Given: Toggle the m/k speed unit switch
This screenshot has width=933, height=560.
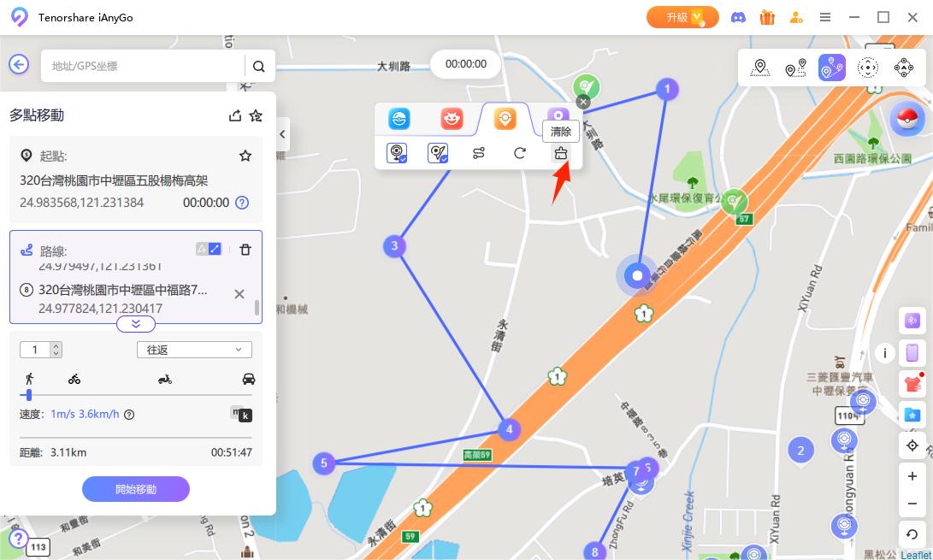Looking at the screenshot, I should pyautogui.click(x=241, y=415).
